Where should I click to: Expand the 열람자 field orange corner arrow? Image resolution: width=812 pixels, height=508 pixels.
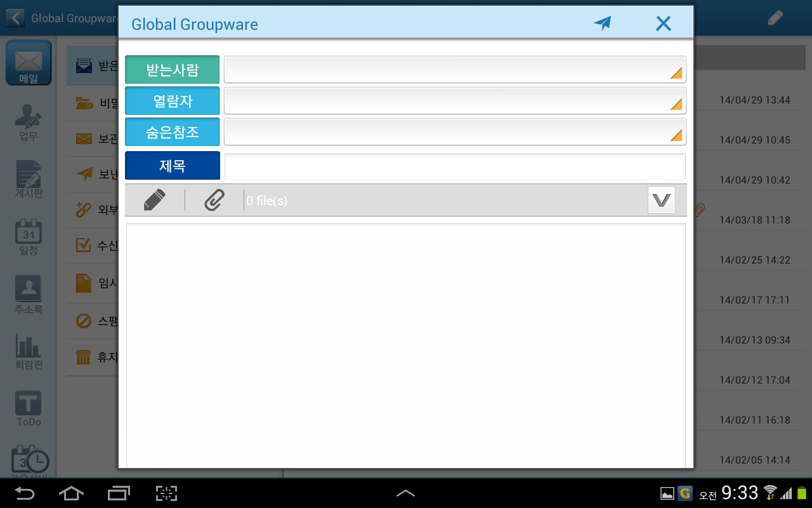click(x=676, y=104)
